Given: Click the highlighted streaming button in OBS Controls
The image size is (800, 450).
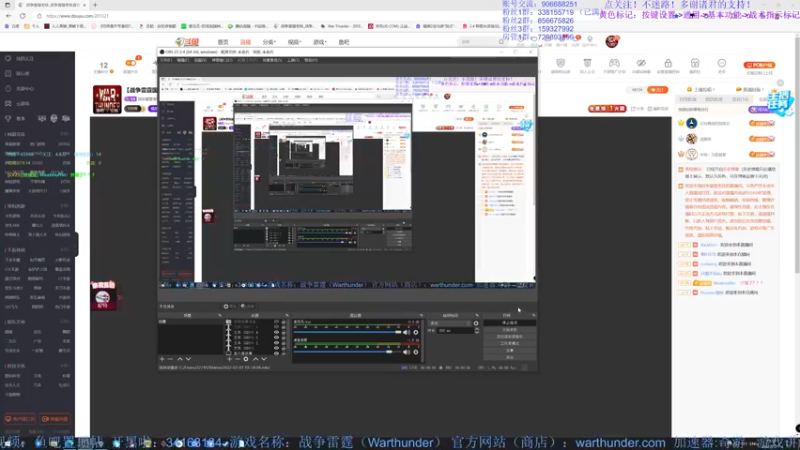Looking at the screenshot, I should pos(510,323).
